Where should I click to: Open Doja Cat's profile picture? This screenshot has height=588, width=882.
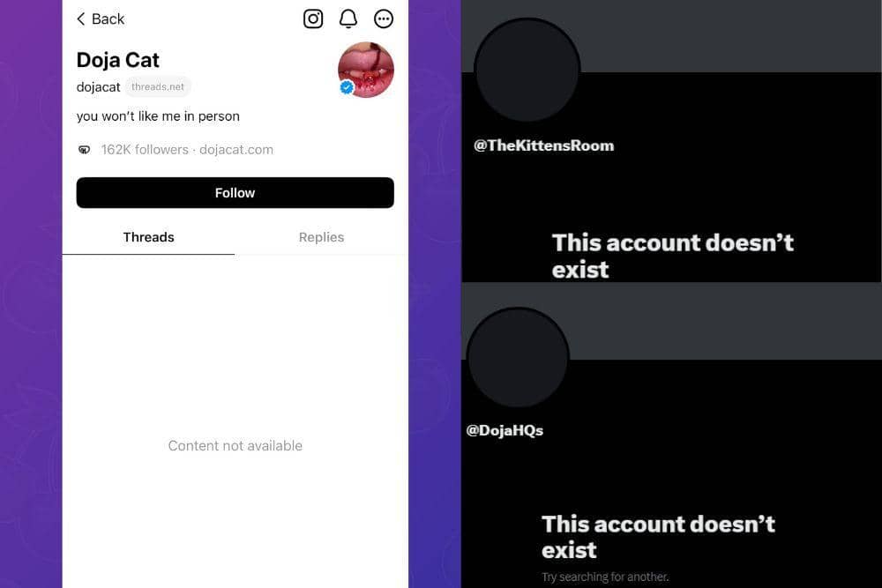click(367, 67)
